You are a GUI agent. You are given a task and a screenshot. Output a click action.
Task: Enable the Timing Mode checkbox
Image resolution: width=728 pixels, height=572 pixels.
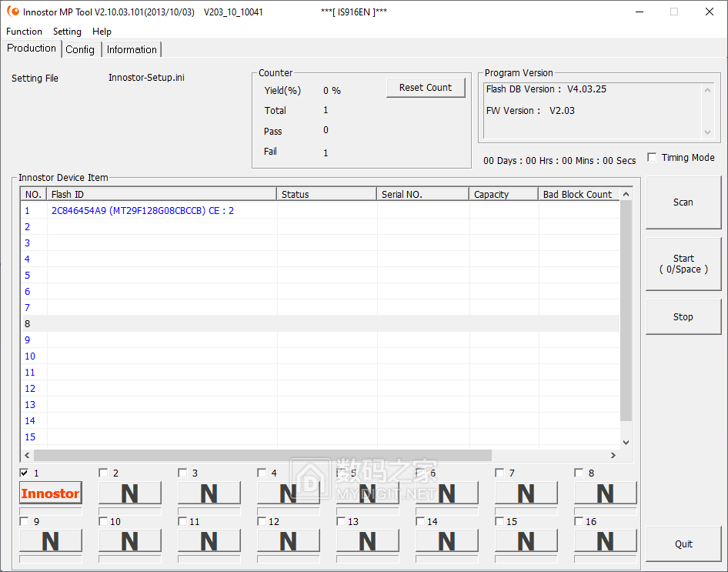653,158
